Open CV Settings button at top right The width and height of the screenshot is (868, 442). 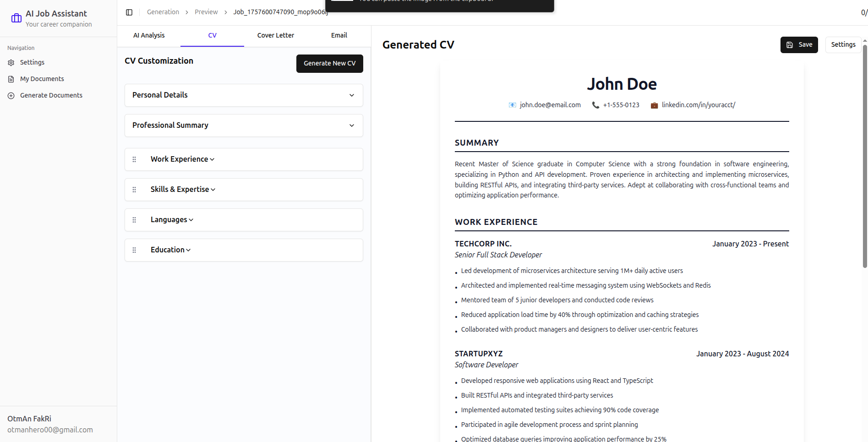[x=843, y=45]
